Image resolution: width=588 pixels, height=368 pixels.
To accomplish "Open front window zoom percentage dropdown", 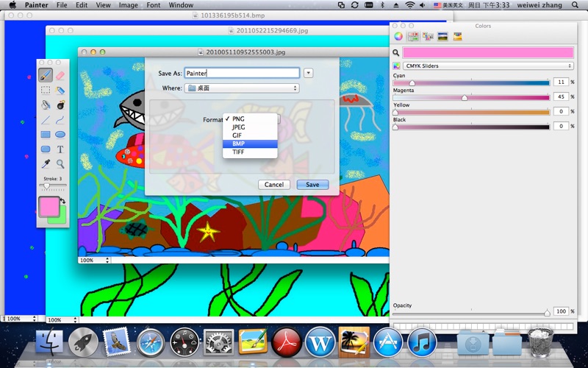I will click(95, 260).
